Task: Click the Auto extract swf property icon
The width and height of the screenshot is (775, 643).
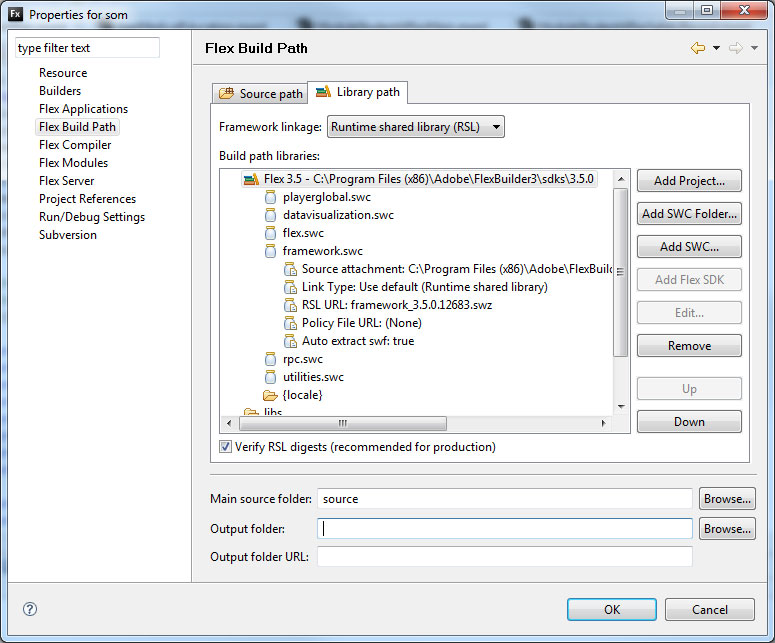Action: pos(290,341)
